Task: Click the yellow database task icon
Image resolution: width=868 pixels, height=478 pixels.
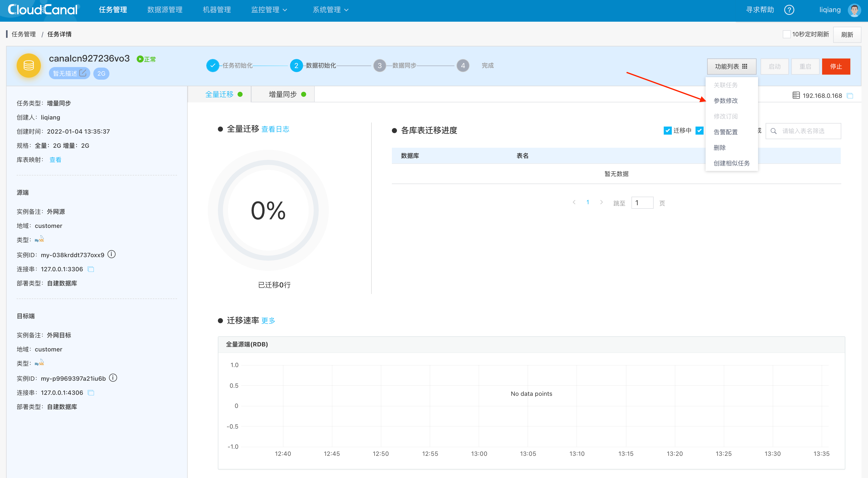Action: coord(29,65)
